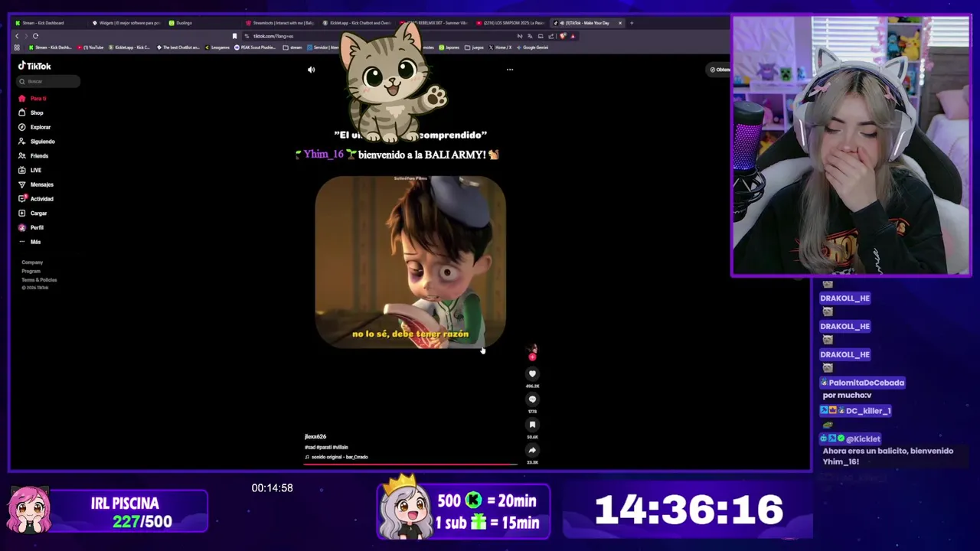Open a new browser tab with plus

point(632,23)
